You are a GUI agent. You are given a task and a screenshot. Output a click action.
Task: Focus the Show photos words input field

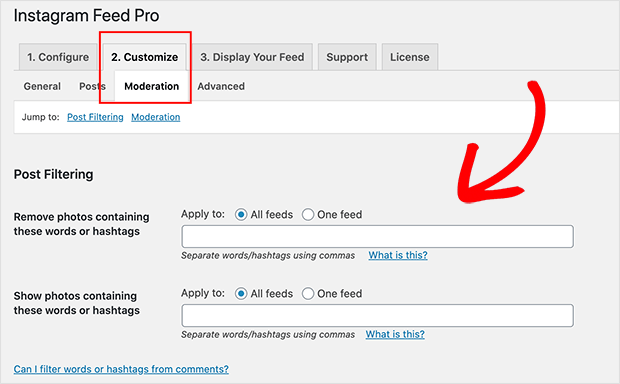pos(377,316)
